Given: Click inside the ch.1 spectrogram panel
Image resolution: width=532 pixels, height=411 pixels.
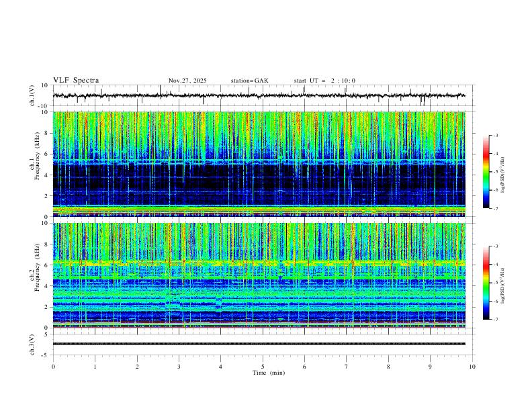Looking at the screenshot, I should click(259, 164).
